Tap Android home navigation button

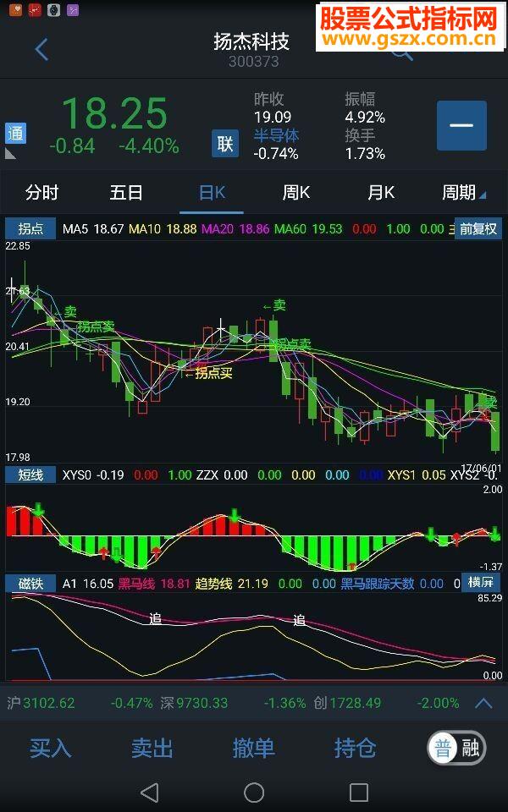pos(254,793)
